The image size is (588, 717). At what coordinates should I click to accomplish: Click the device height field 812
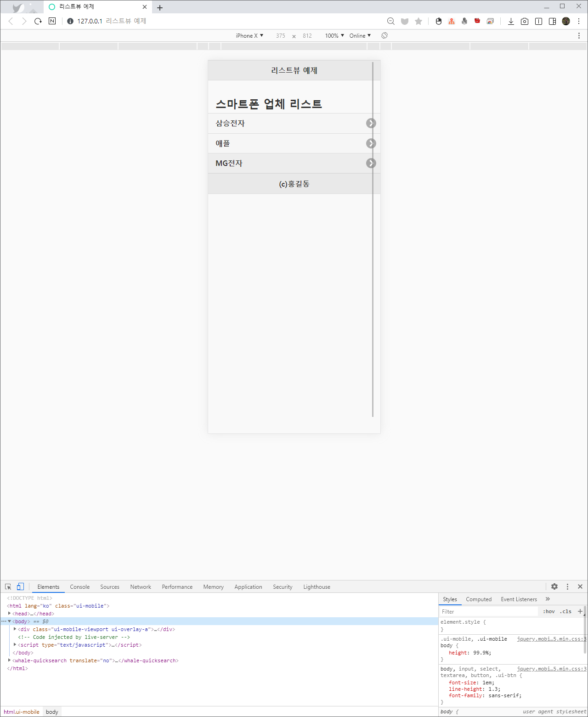point(307,35)
